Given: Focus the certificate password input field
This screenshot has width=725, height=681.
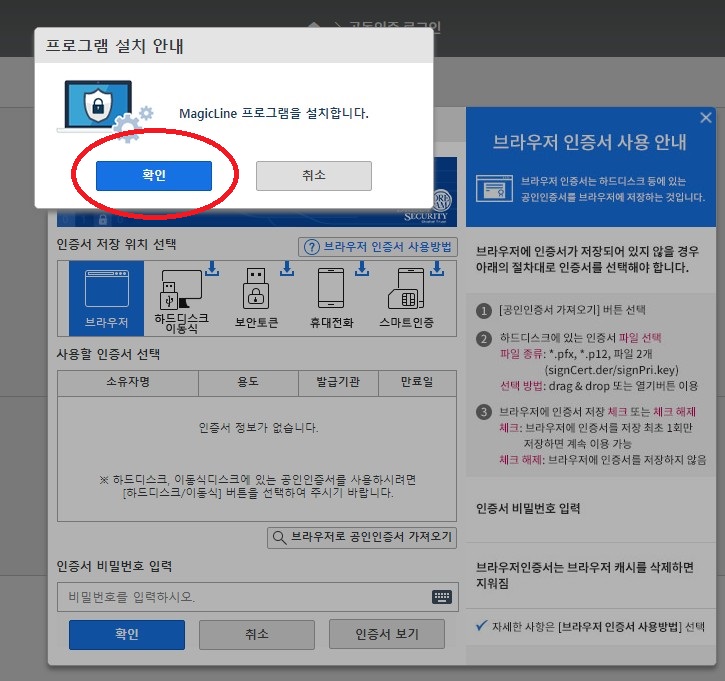Looking at the screenshot, I should pos(258,597).
